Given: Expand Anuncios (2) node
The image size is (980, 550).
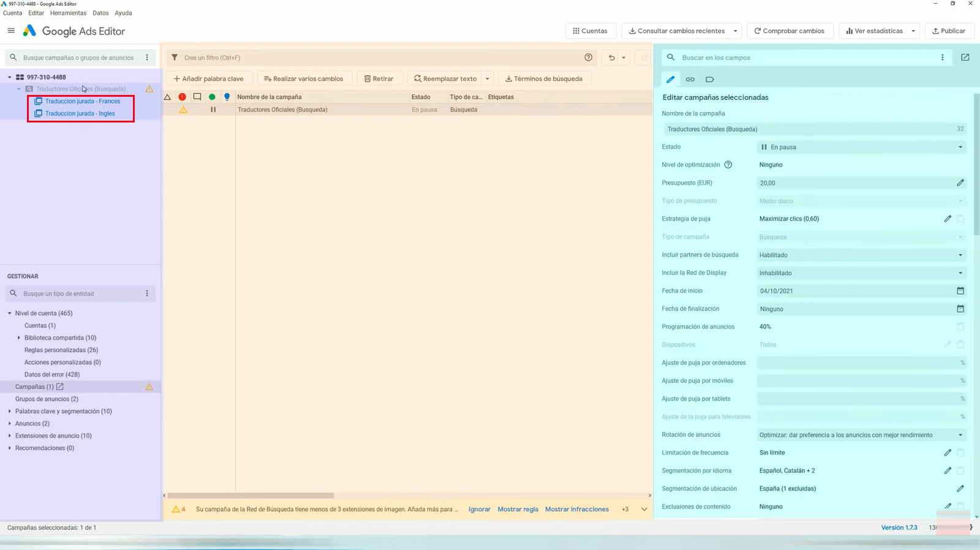Looking at the screenshot, I should click(x=10, y=423).
